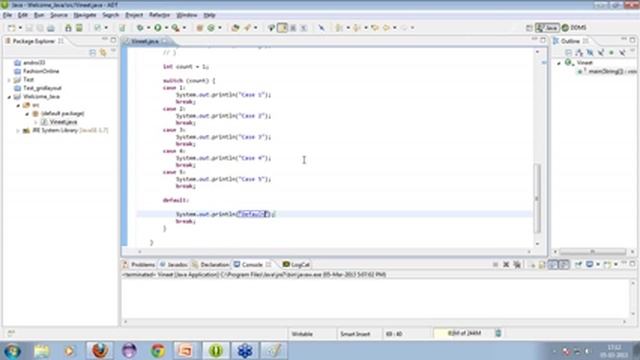
Task: Collapse the (default package) node
Action: (x=27, y=114)
